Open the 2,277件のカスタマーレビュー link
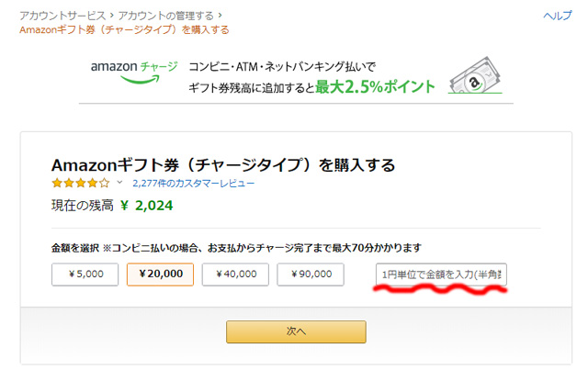This screenshot has width=588, height=370. [193, 183]
